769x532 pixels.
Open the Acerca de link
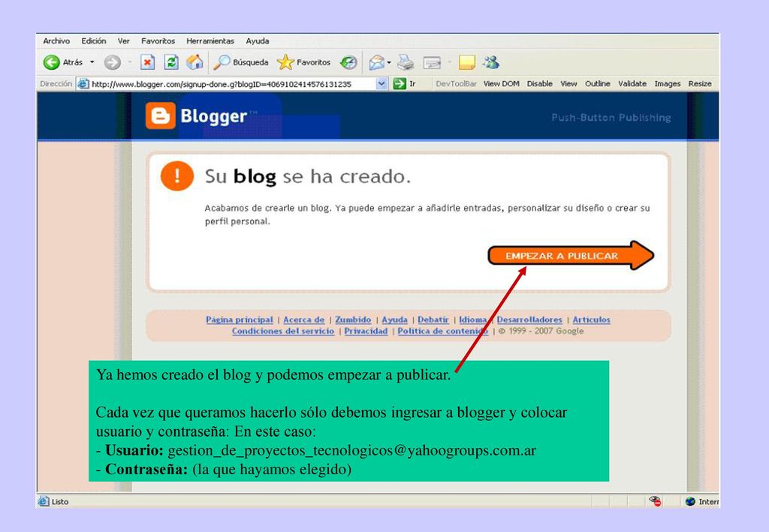click(303, 320)
